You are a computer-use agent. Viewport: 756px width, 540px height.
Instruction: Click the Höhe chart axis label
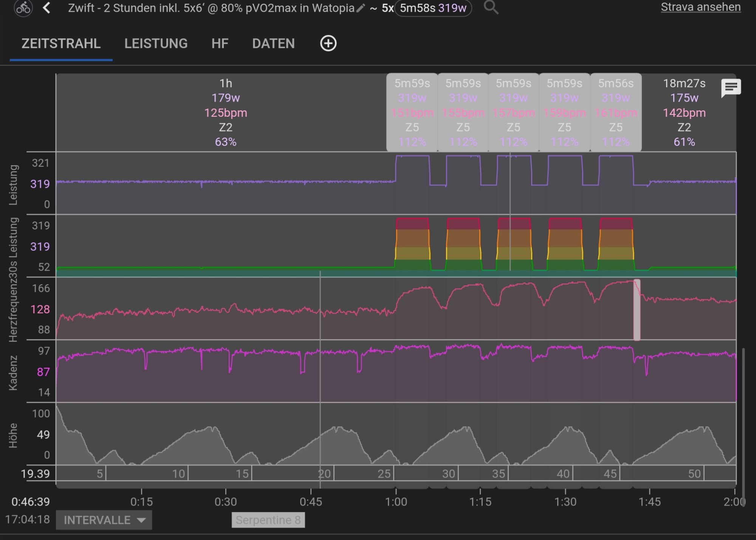(13, 435)
